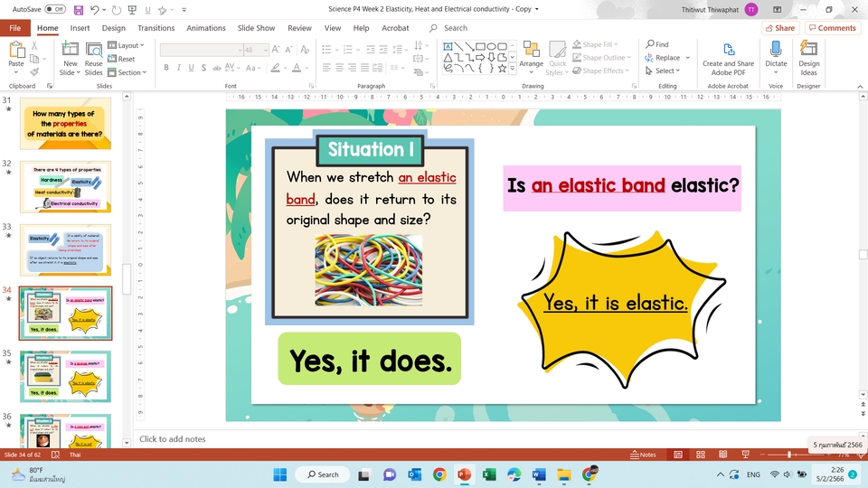This screenshot has width=868, height=488.
Task: Open the Select dropdown in Editing
Action: pyautogui.click(x=663, y=70)
